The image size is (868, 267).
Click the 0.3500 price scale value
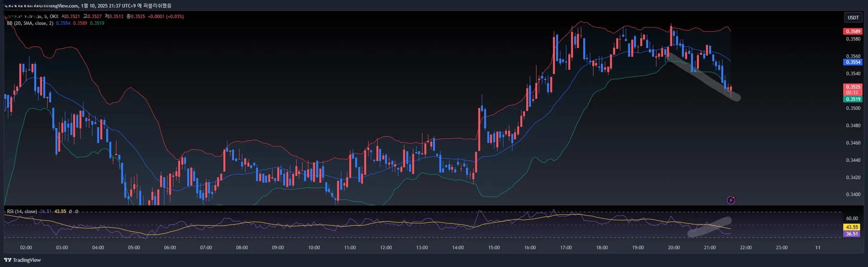point(853,108)
